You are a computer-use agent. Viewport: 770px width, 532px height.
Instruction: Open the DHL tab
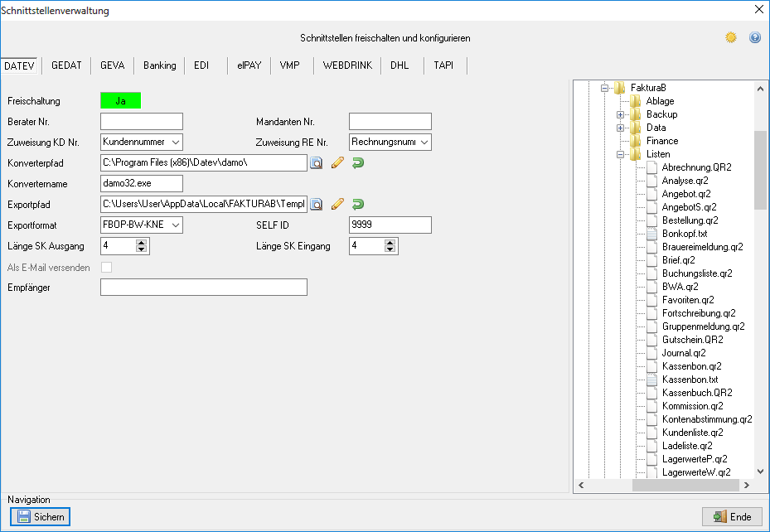point(400,65)
